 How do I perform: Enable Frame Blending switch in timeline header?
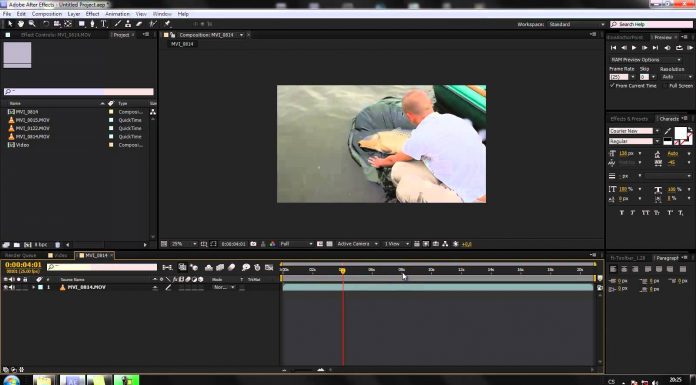pos(220,267)
